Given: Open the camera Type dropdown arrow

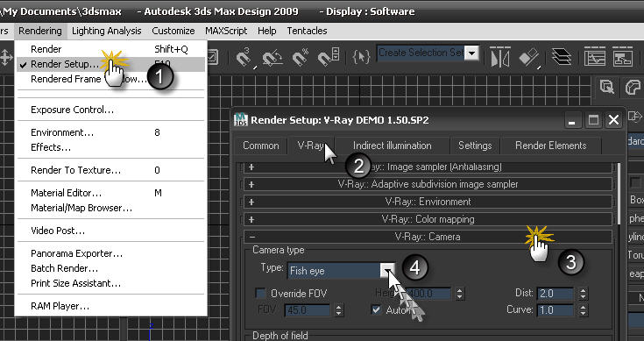Looking at the screenshot, I should (387, 270).
